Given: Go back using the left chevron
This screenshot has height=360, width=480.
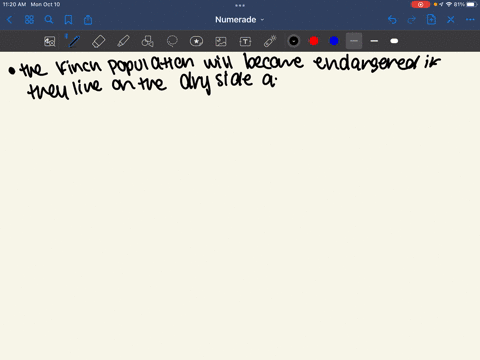Looking at the screenshot, I should tap(9, 20).
